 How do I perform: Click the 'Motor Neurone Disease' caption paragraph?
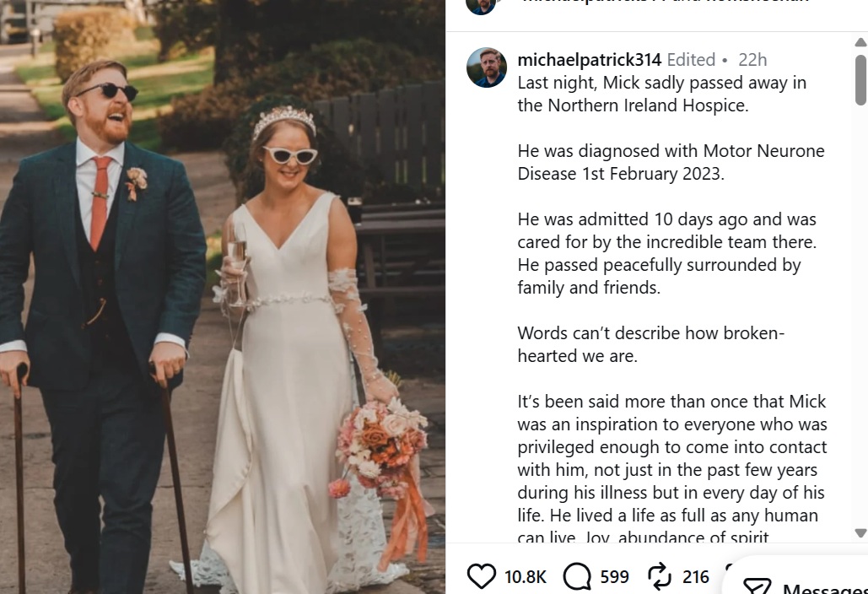671,162
